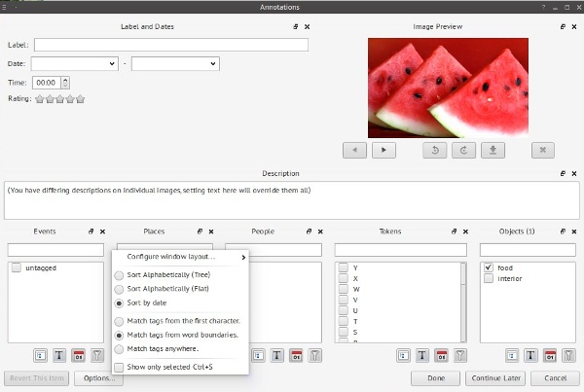This screenshot has width=584, height=392.
Task: Click alphabetical sort T icon under Events
Action: (x=59, y=355)
